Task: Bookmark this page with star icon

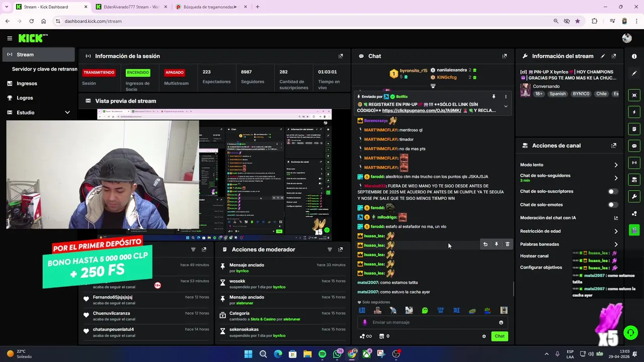Action: [578, 21]
